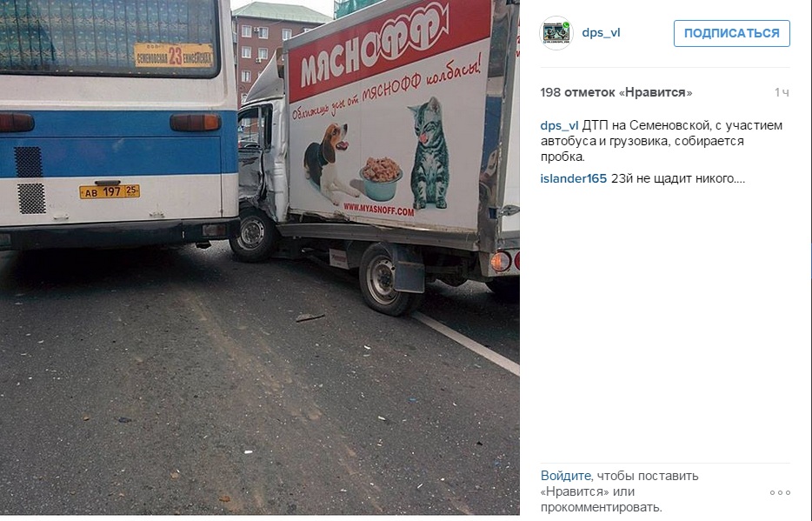
Task: Click the white lane line on the road
Action: [x=466, y=342]
